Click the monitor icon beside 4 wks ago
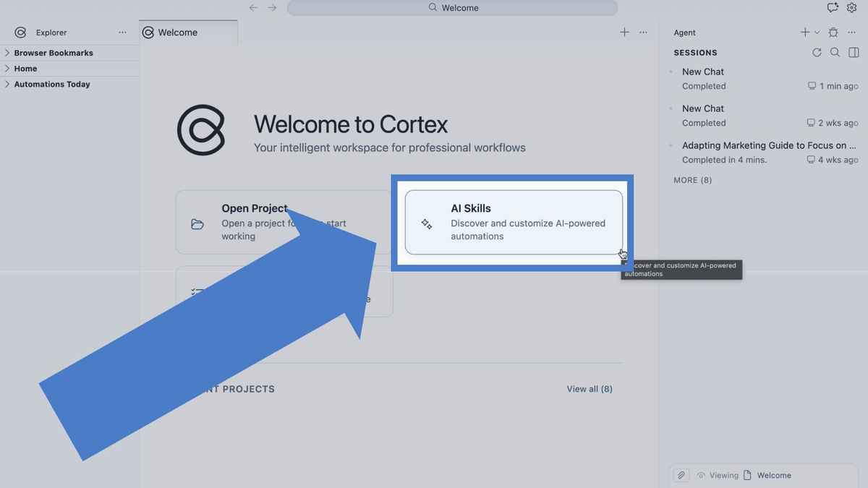The width and height of the screenshot is (868, 488). click(x=811, y=160)
